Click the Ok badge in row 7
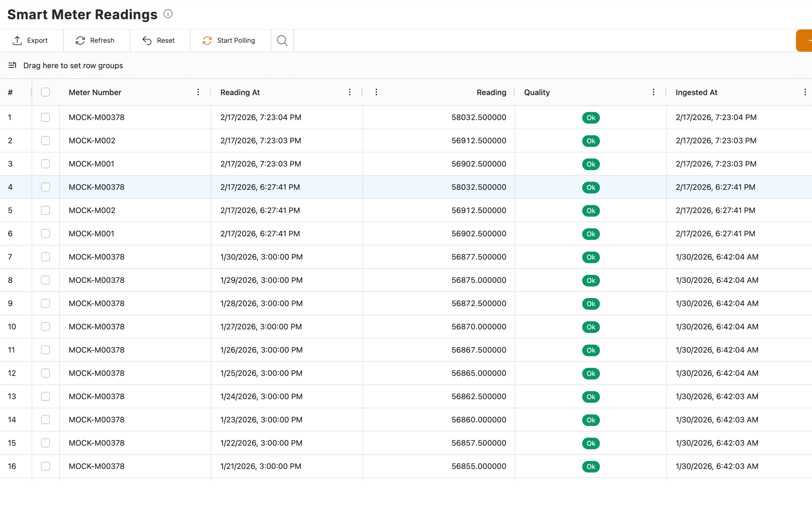Screen dimensions: 812x508 pyautogui.click(x=591, y=257)
